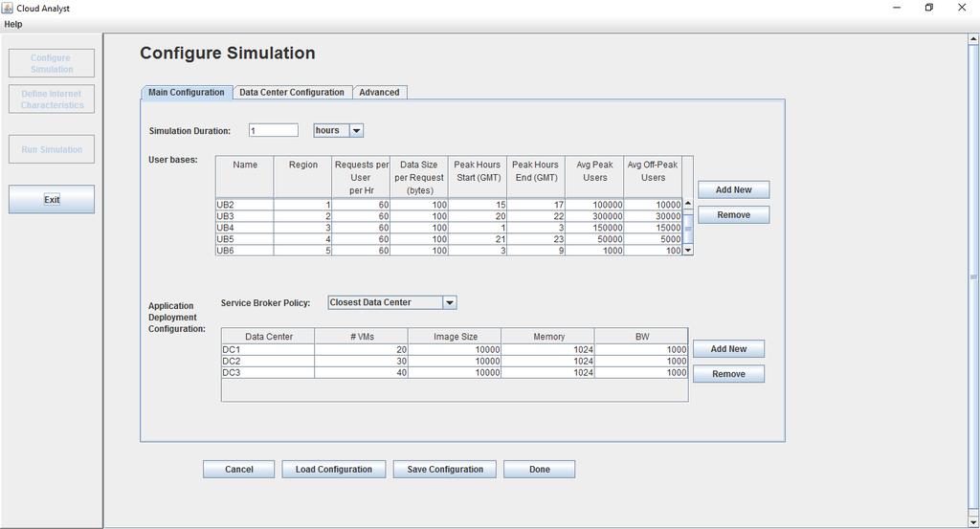Click the Done button
The height and width of the screenshot is (529, 980).
coord(540,470)
